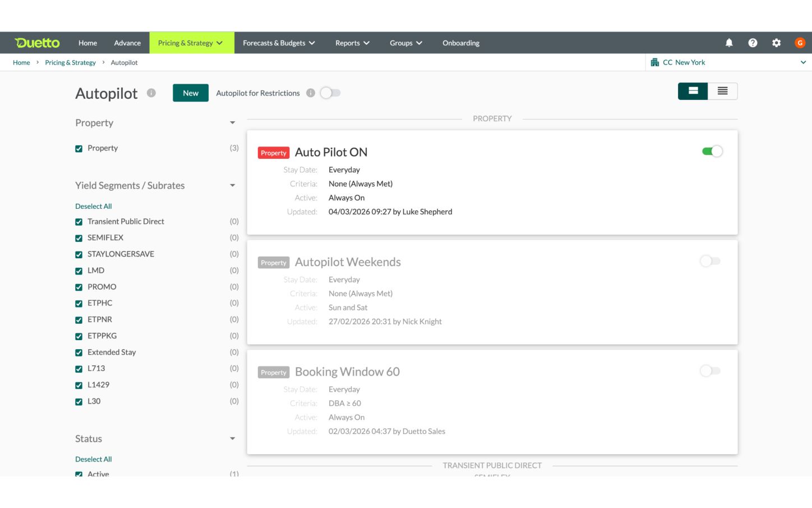Click Deselect All under Status

94,459
